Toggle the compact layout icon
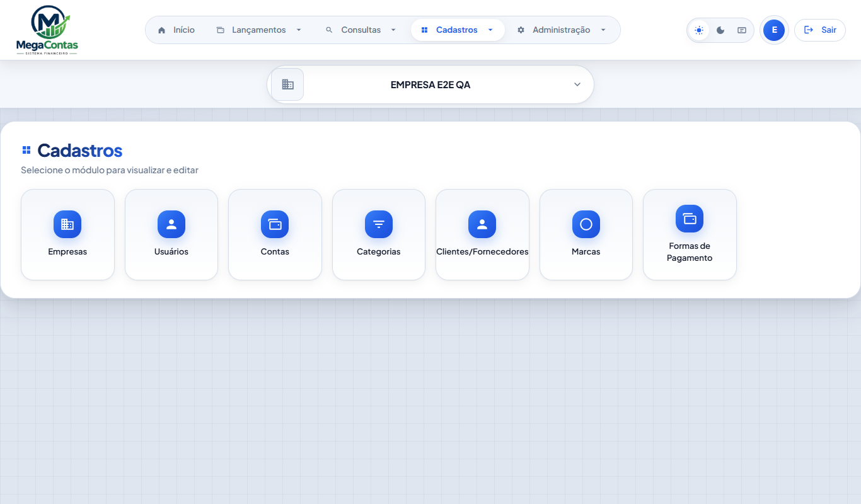The image size is (861, 504). [742, 30]
